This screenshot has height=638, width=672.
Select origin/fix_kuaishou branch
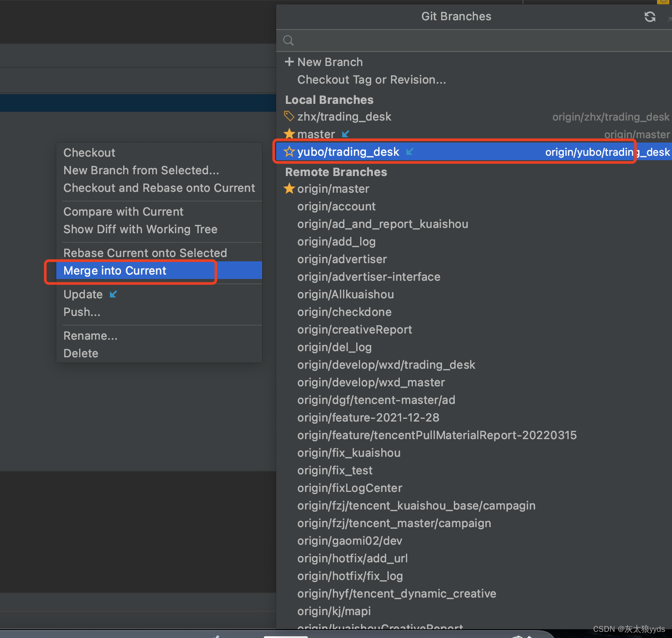(x=349, y=453)
